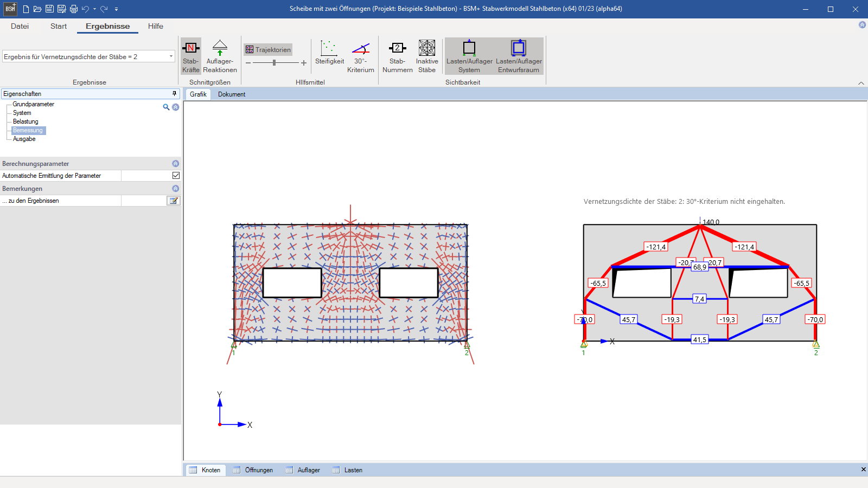Viewport: 868px width, 488px height.
Task: Click the 140,0 load value
Action: (x=711, y=222)
